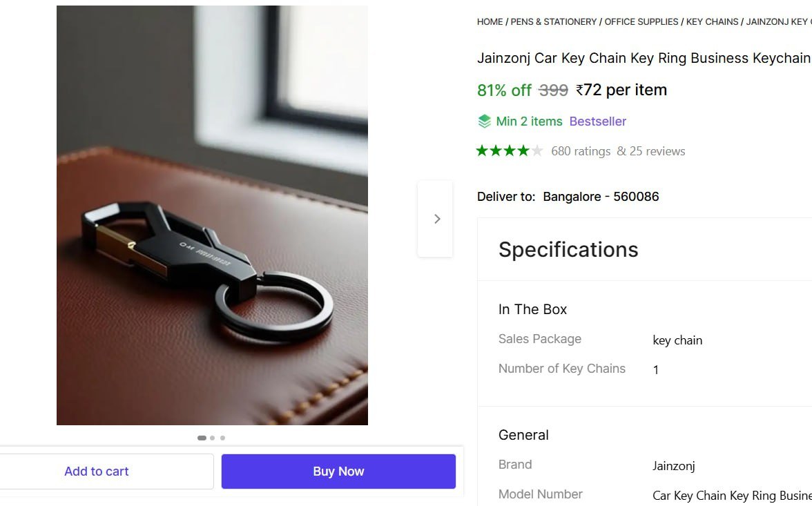View the 25 reviews link
812x506 pixels.
651,151
